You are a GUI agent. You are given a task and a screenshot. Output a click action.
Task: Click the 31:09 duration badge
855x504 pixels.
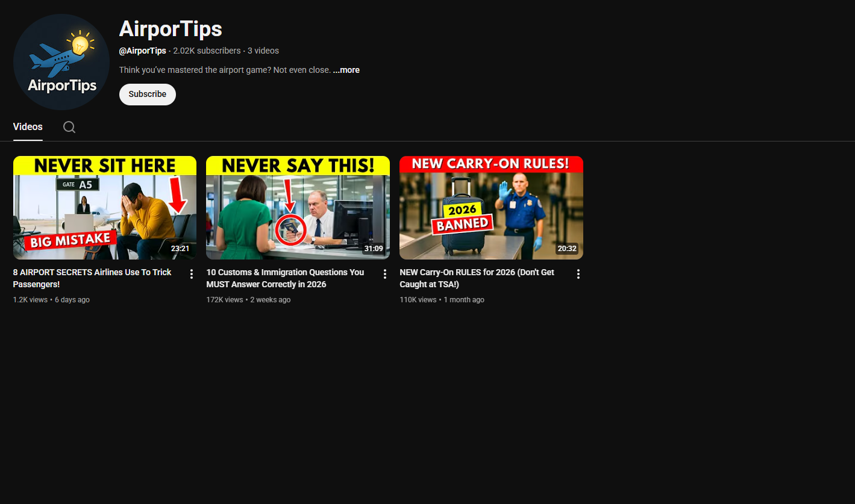pos(373,249)
